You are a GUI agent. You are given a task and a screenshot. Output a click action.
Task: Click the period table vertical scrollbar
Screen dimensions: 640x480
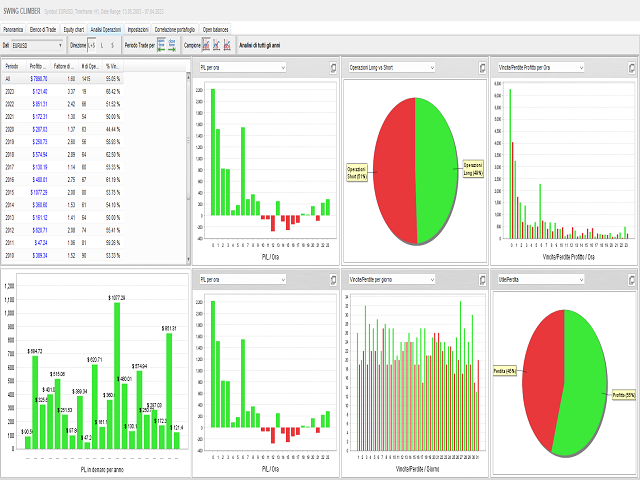coord(188,167)
